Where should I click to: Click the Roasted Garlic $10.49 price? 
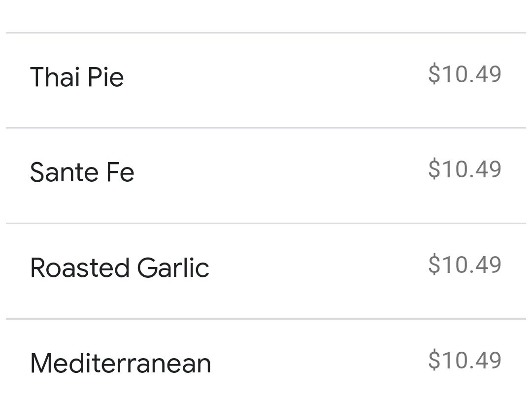coord(464,265)
